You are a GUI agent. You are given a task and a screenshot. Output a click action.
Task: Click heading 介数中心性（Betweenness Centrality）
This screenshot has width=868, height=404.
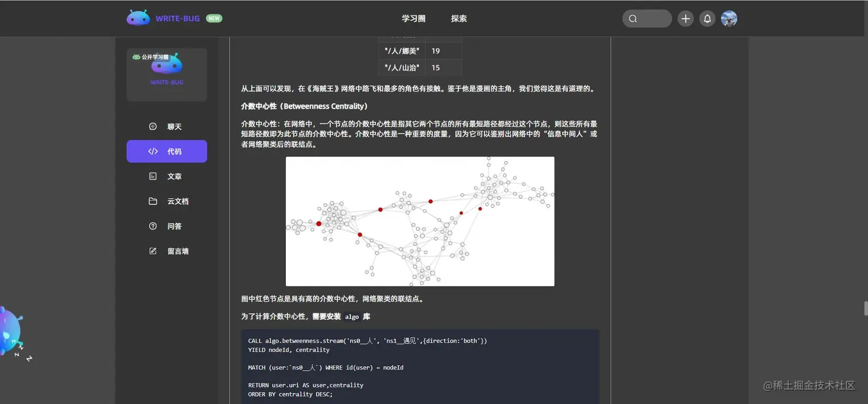coord(304,106)
